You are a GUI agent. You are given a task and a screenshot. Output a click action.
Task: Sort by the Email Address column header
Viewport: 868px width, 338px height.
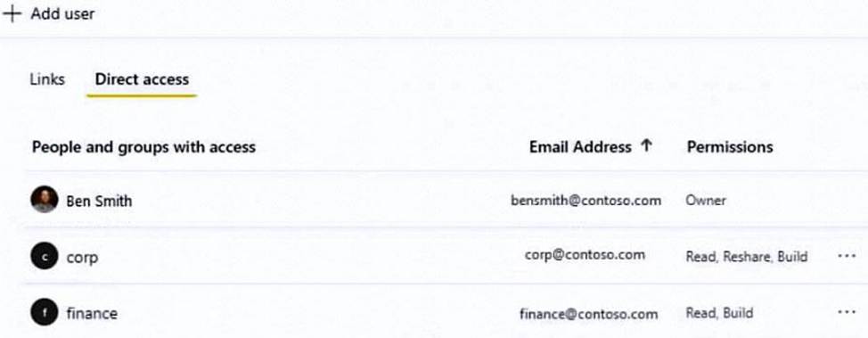coord(580,147)
